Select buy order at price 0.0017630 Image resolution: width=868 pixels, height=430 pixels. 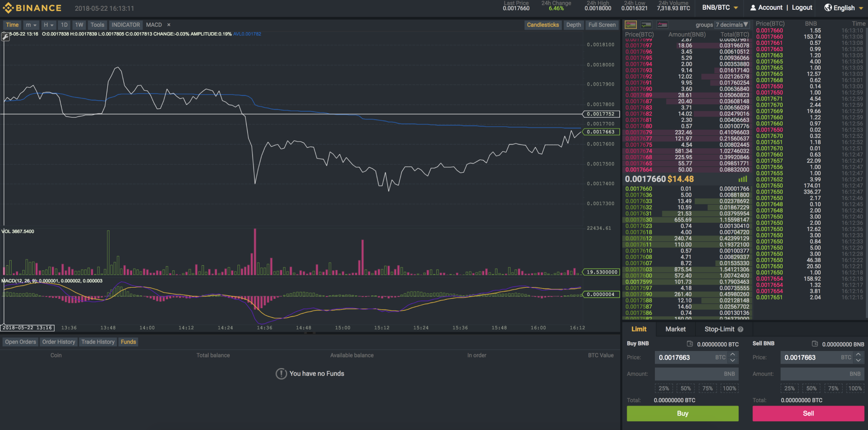click(688, 220)
